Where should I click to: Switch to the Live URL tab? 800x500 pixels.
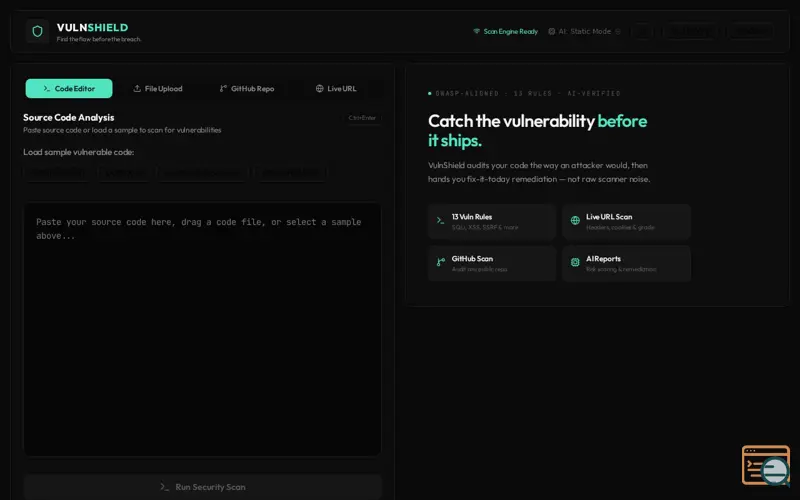pyautogui.click(x=336, y=89)
